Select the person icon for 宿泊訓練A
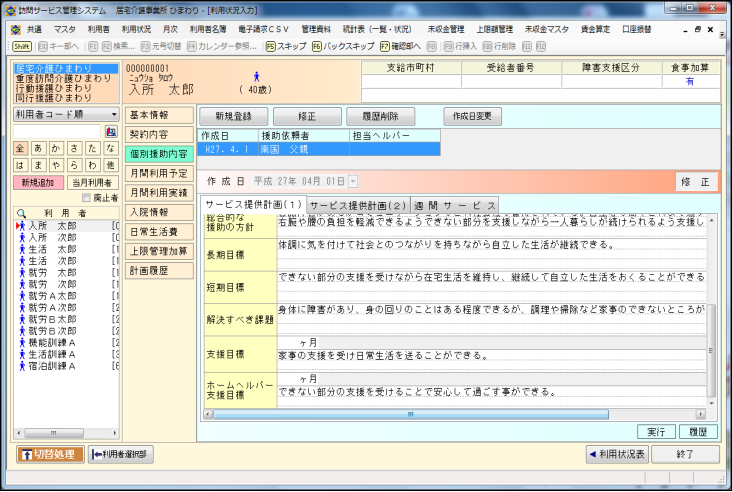732x492 pixels. pyautogui.click(x=21, y=366)
